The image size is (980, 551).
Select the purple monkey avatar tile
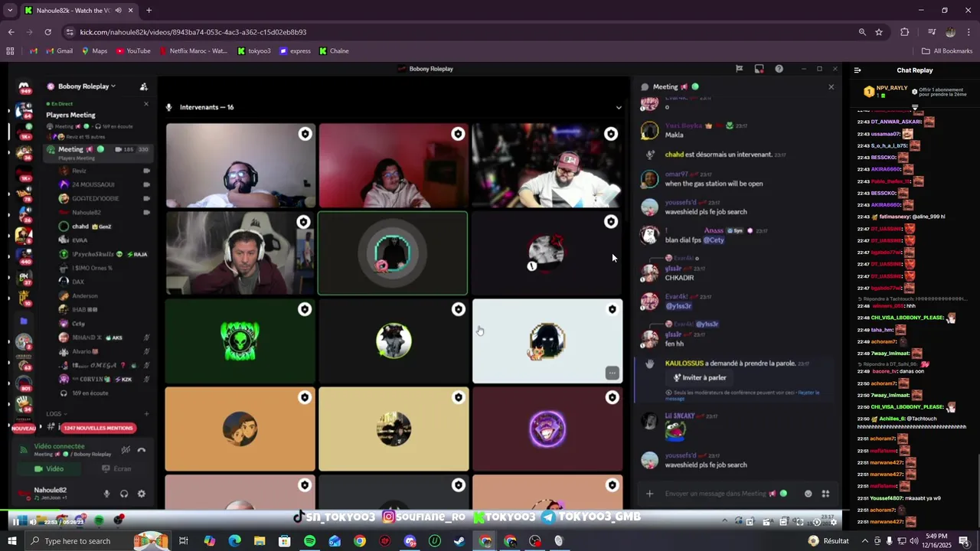[547, 429]
